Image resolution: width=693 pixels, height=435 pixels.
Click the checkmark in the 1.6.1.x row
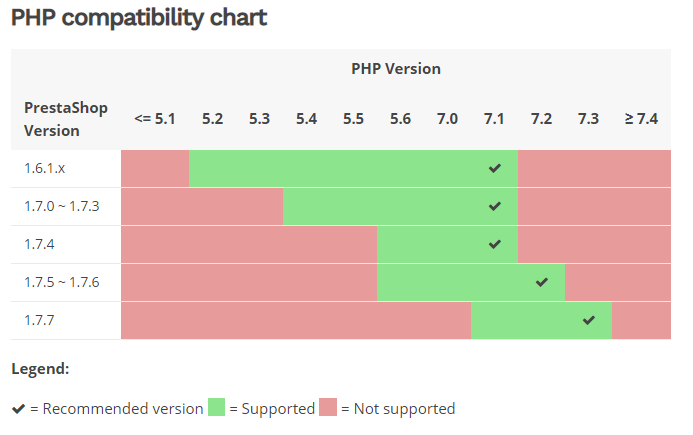[x=494, y=168]
